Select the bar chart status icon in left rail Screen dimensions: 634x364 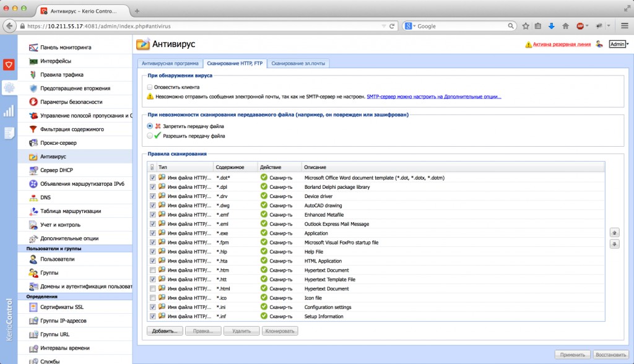coord(9,111)
